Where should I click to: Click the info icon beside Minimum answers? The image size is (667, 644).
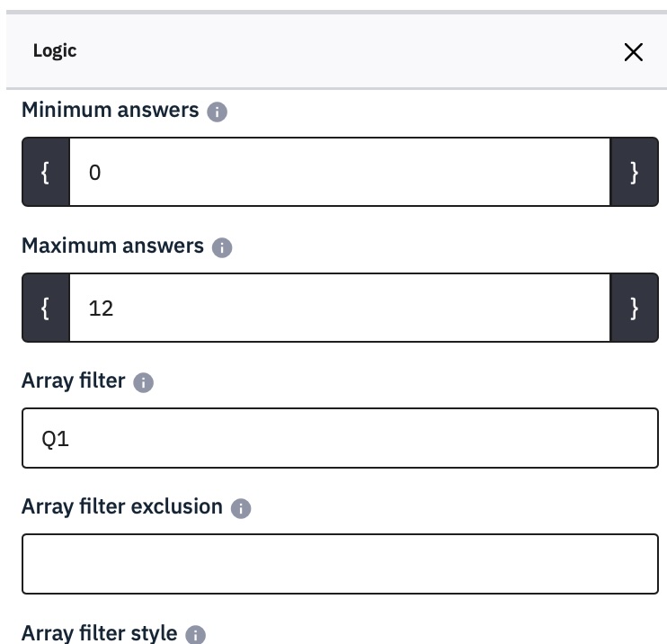tap(217, 112)
